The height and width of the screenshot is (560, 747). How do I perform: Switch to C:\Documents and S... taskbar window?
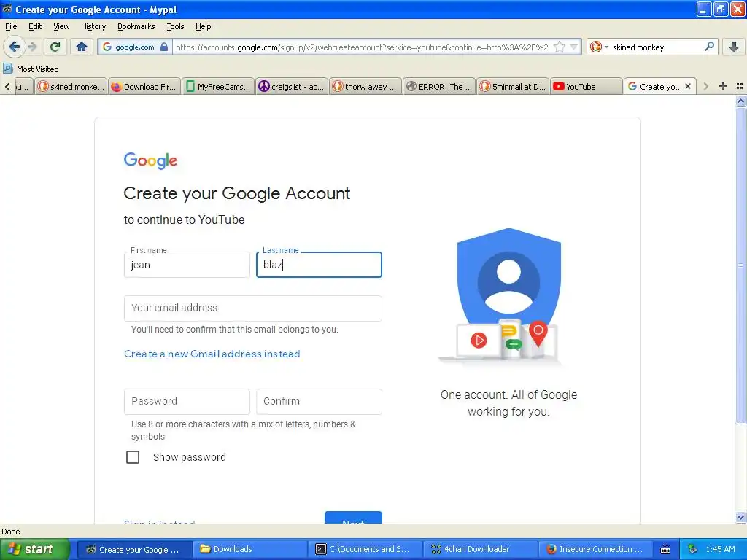pyautogui.click(x=366, y=549)
